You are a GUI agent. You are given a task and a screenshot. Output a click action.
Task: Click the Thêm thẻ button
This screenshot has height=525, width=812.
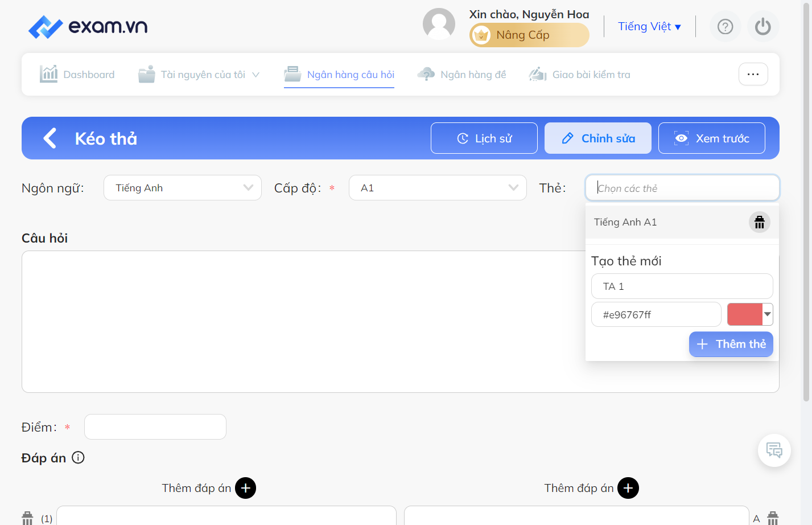731,344
